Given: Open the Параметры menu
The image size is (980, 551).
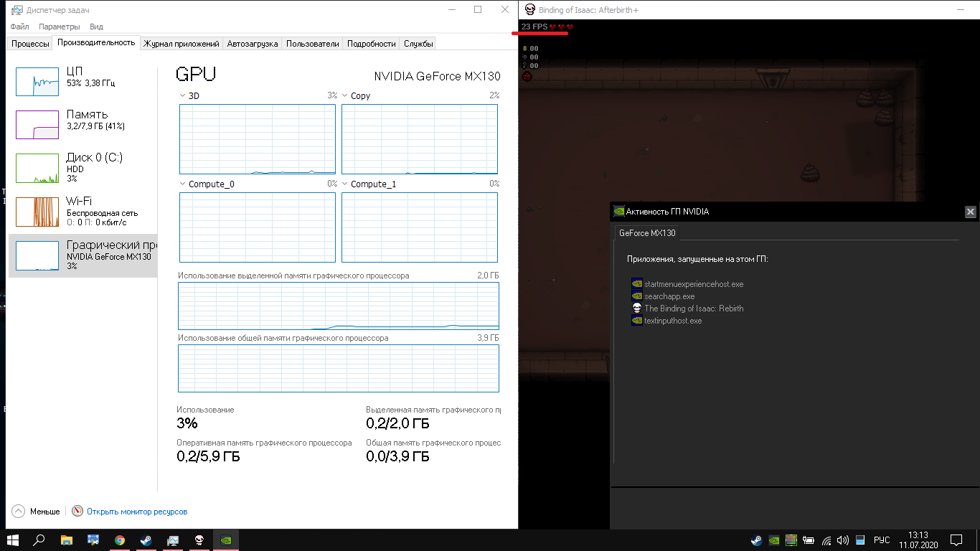Looking at the screenshot, I should (60, 27).
